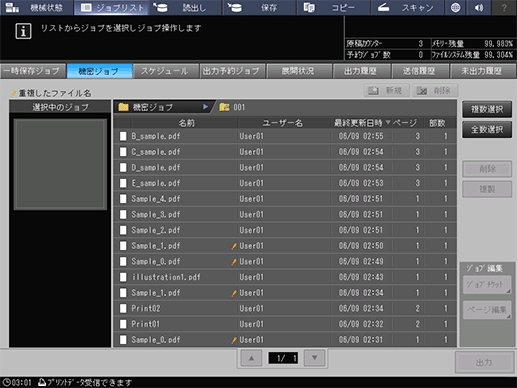
Task: Click the 001 folder icon in breadcrumb
Action: pos(224,107)
